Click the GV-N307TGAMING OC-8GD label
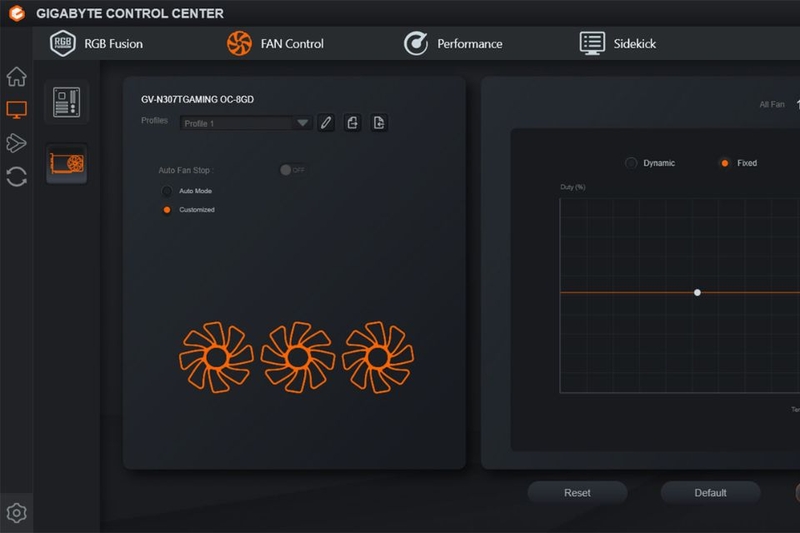 coord(197,99)
